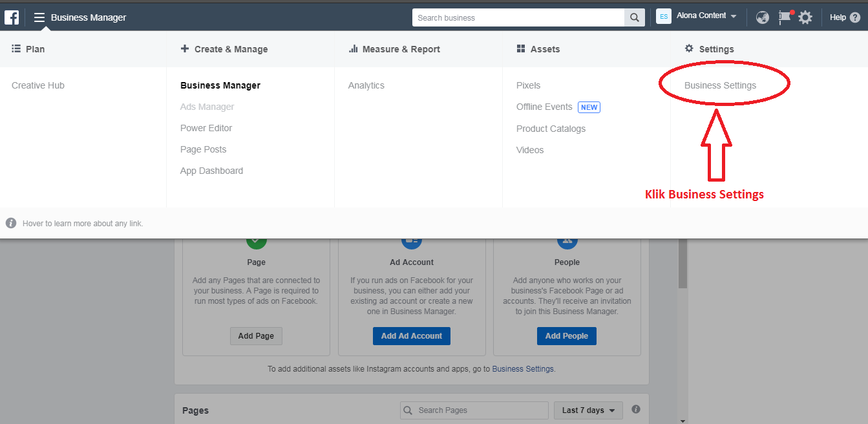Click the Add Page button
This screenshot has width=868, height=424.
256,336
